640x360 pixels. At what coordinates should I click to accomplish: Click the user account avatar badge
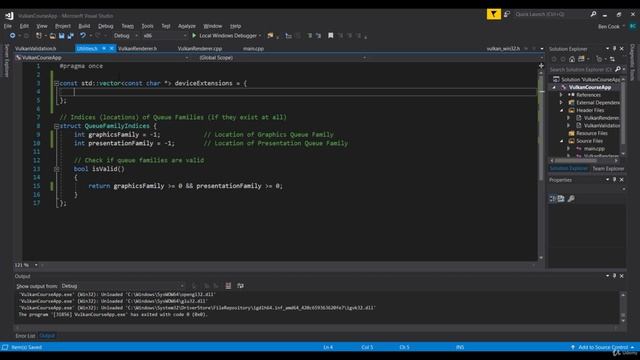(x=633, y=26)
